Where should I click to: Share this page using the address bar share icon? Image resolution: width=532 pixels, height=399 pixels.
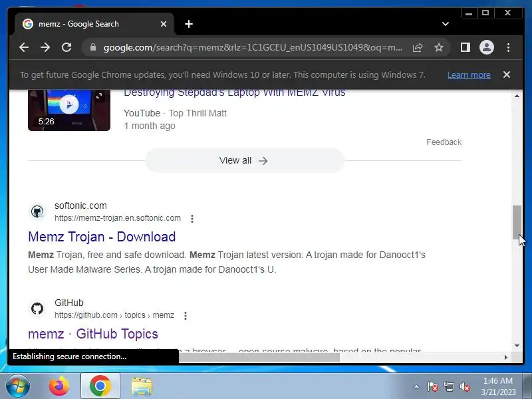(x=418, y=47)
